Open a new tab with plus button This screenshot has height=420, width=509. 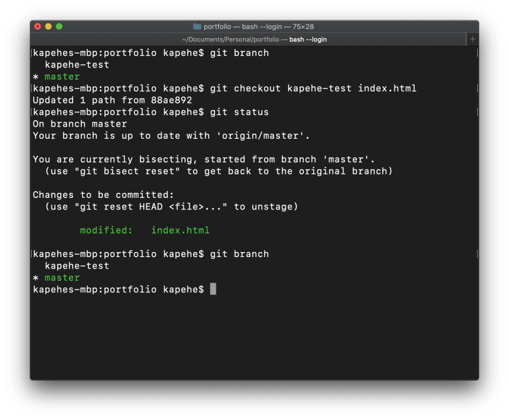point(472,39)
